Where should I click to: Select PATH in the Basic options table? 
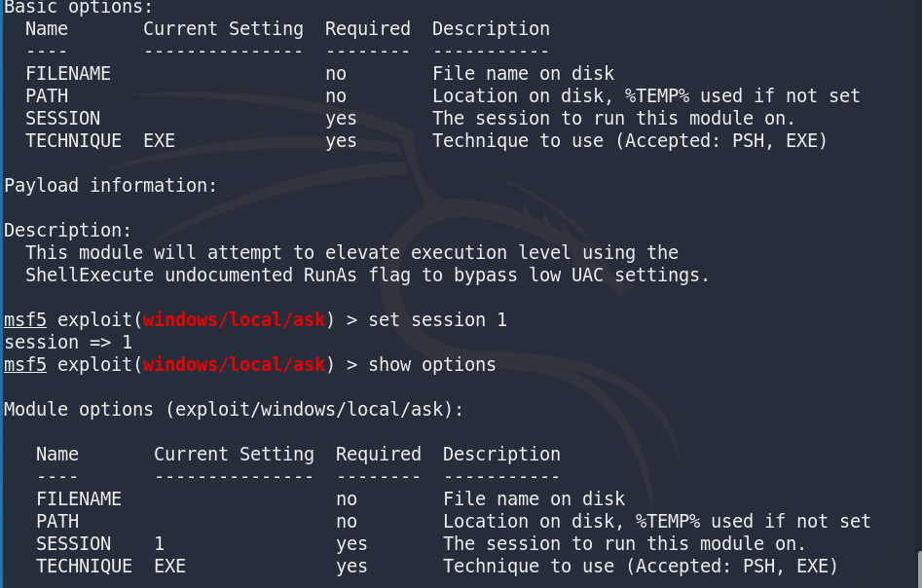pos(47,95)
